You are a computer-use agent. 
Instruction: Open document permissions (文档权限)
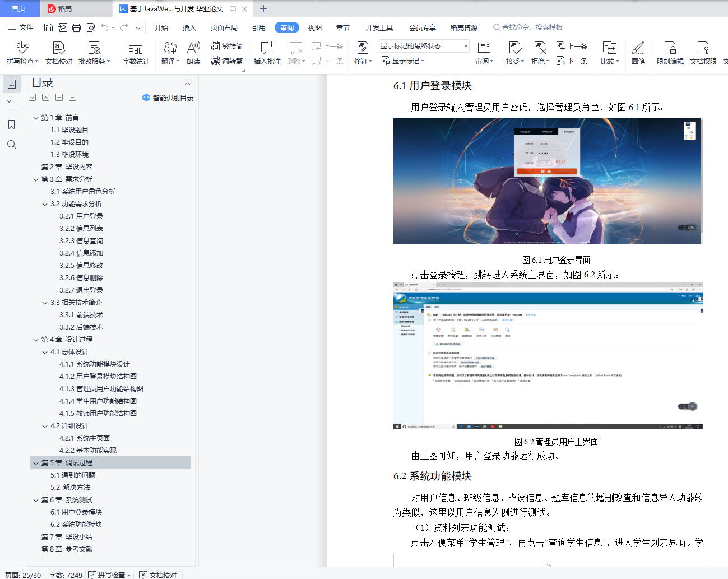pyautogui.click(x=703, y=53)
